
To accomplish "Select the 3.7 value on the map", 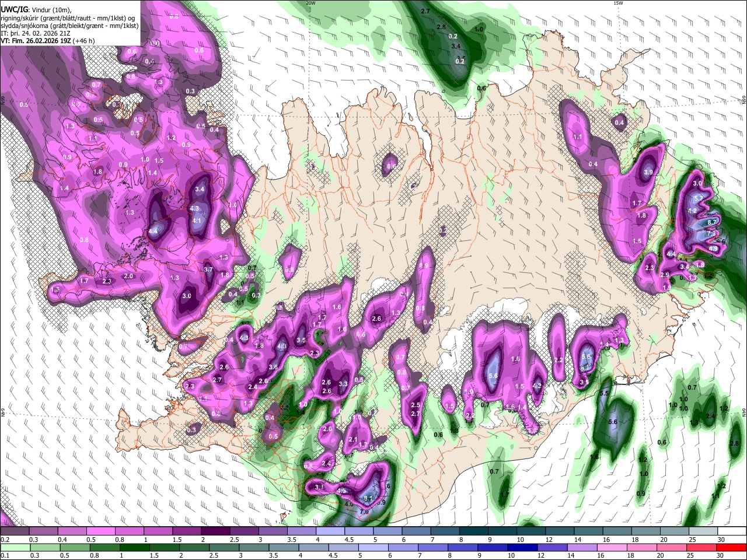I will point(208,269).
